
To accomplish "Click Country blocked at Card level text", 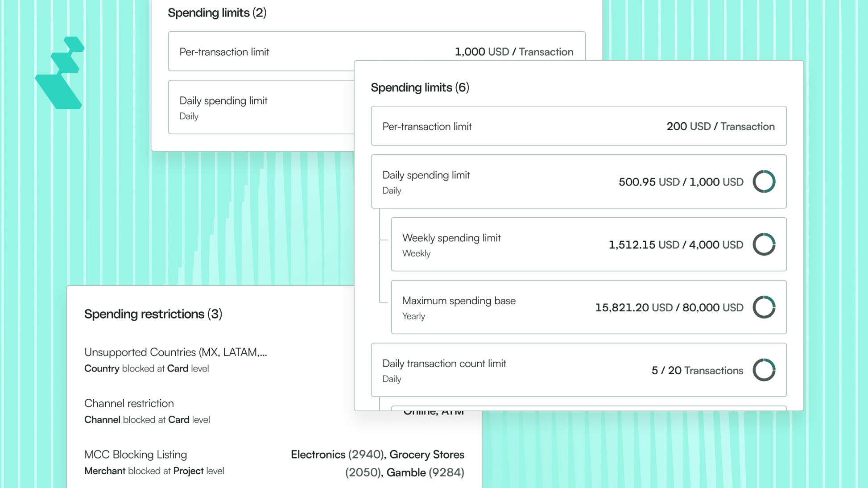I will click(x=147, y=369).
